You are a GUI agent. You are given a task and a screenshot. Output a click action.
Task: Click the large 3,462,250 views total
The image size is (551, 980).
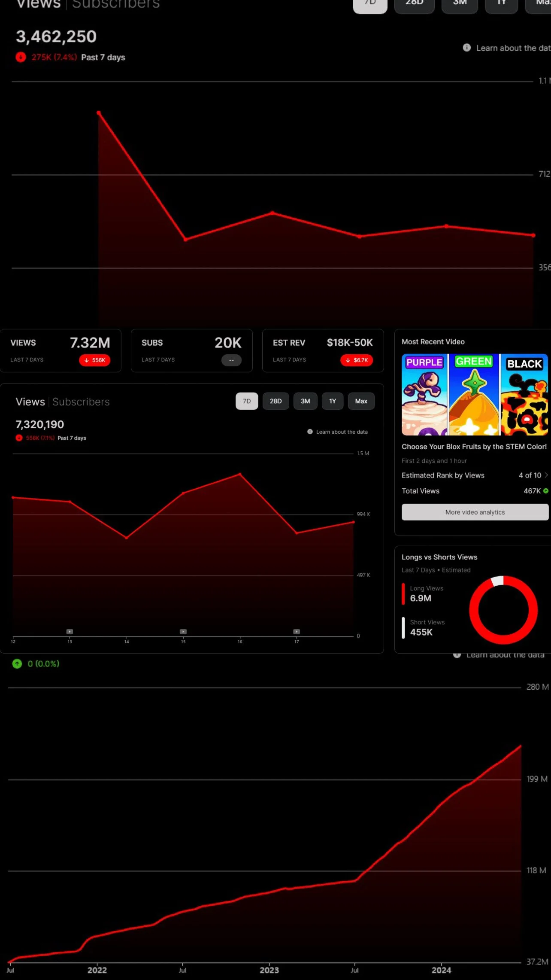tap(56, 37)
